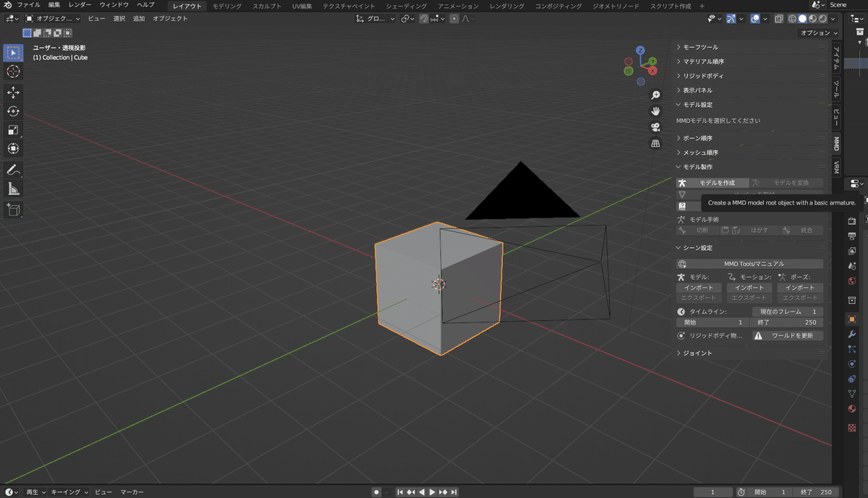
Task: Expand the リジッドボディ panel
Action: 750,76
